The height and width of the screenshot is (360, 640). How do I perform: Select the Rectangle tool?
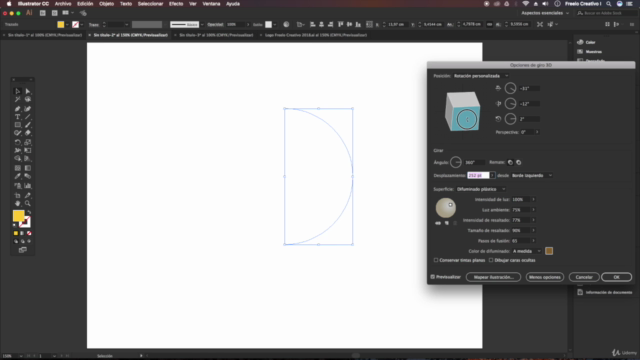coord(18,125)
